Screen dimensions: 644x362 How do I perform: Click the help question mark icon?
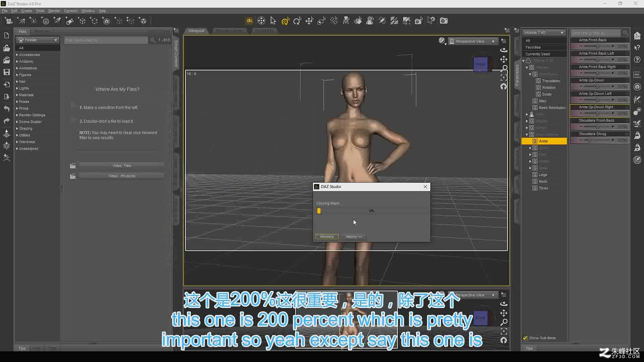click(x=637, y=60)
